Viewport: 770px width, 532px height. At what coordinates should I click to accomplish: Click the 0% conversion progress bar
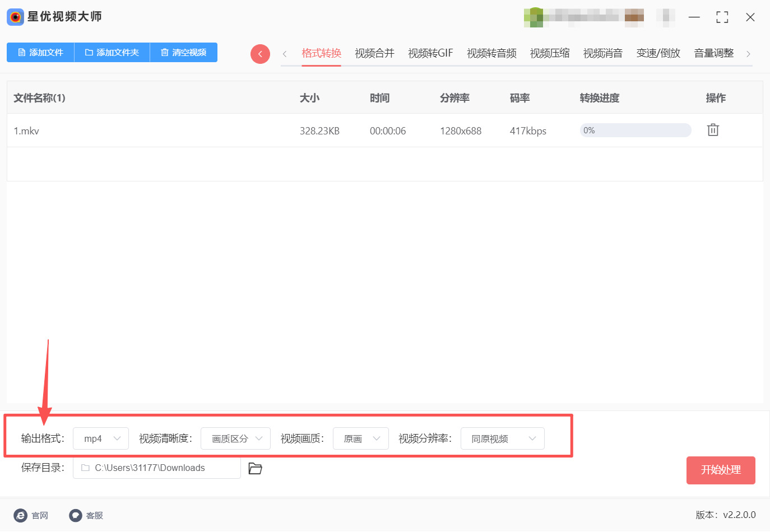point(635,130)
